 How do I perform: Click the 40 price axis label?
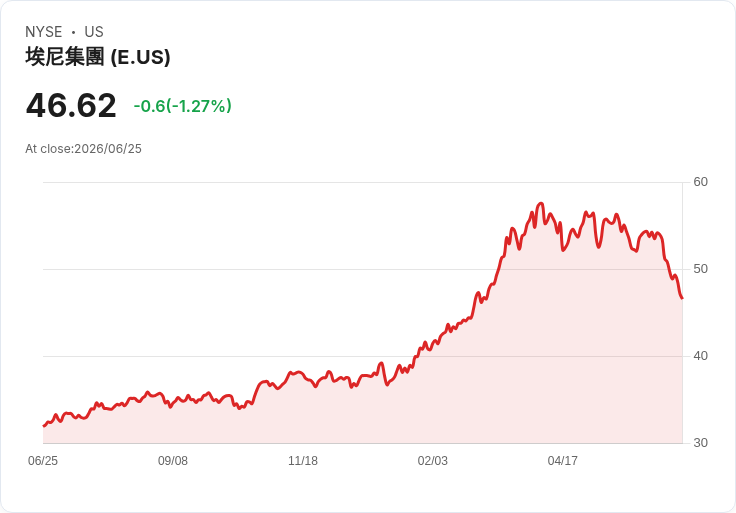point(700,356)
